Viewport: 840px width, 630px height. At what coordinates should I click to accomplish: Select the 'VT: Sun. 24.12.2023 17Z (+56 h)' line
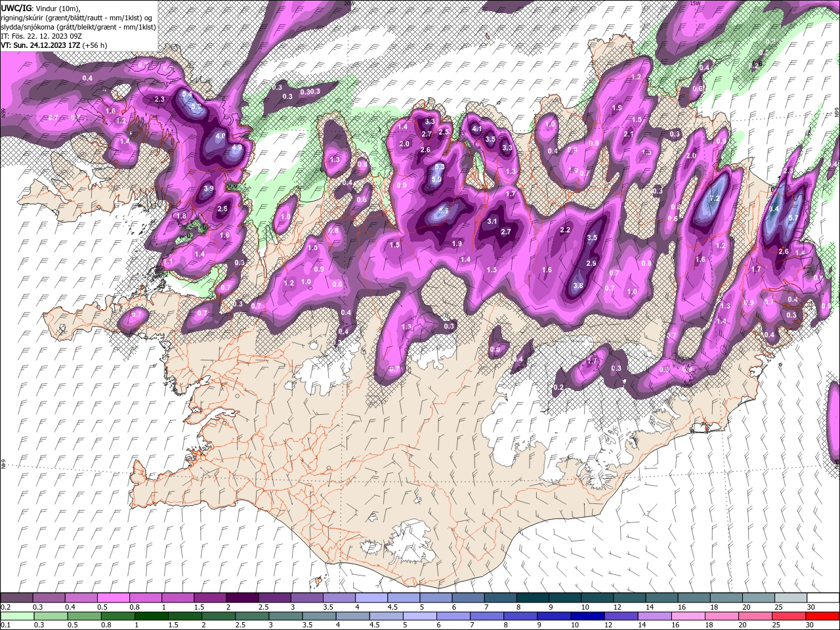pyautogui.click(x=54, y=45)
